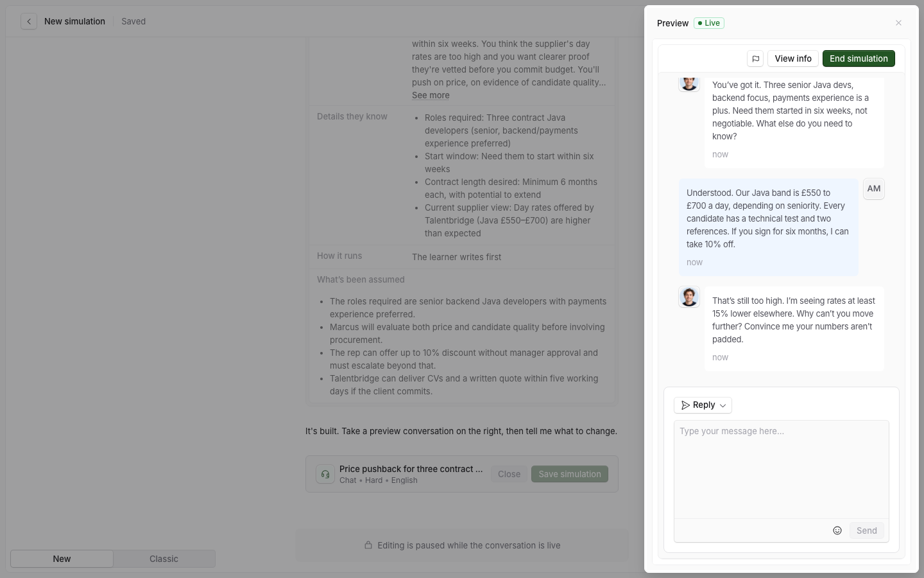Viewport: 924px width, 578px height.
Task: Close the Price pushback simulation card
Action: pyautogui.click(x=509, y=474)
